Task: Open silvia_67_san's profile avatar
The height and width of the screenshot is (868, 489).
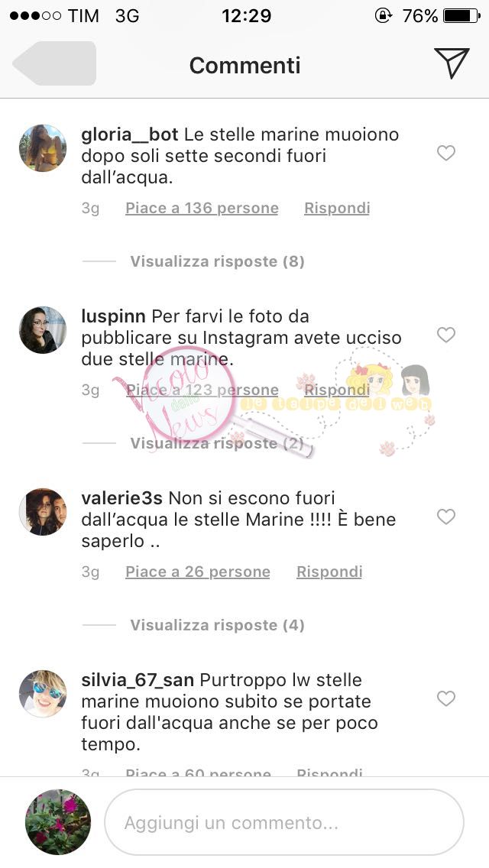Action: coord(43,694)
